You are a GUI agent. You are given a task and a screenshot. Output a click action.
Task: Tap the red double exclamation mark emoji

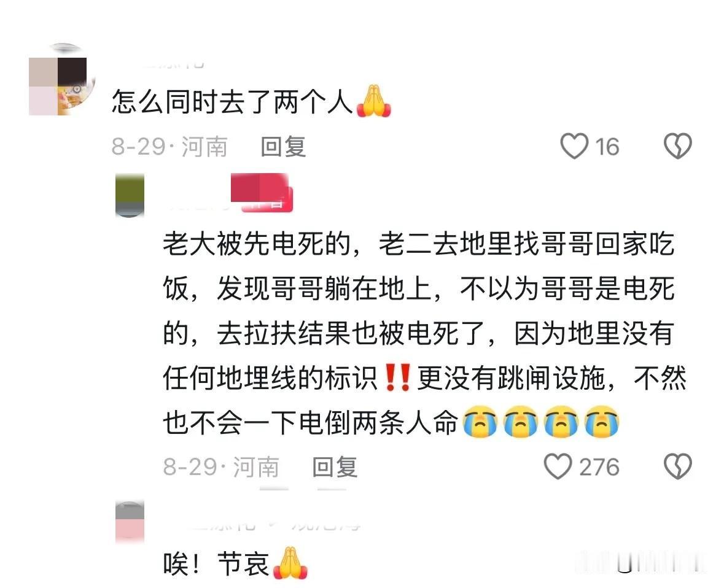point(397,378)
